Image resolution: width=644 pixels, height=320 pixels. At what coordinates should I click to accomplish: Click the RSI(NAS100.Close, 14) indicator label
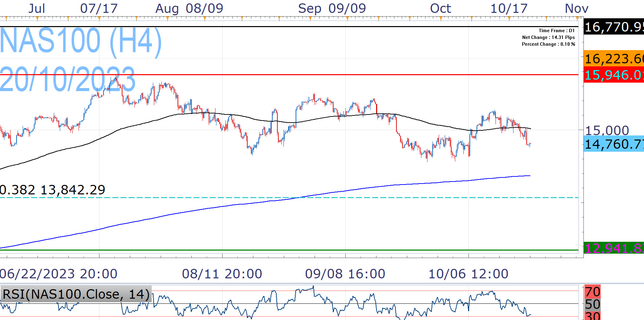(76, 294)
